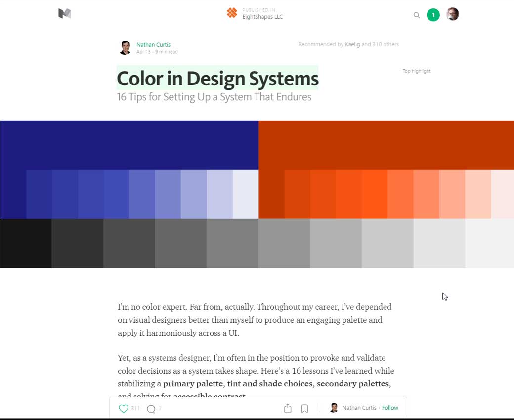
Task: Open the user profile avatar menu
Action: click(452, 14)
